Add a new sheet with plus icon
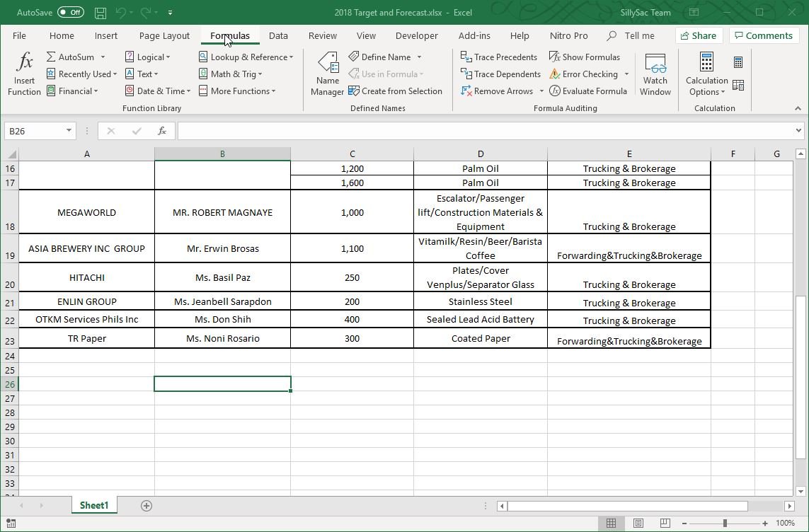This screenshot has width=809, height=532. tap(147, 505)
